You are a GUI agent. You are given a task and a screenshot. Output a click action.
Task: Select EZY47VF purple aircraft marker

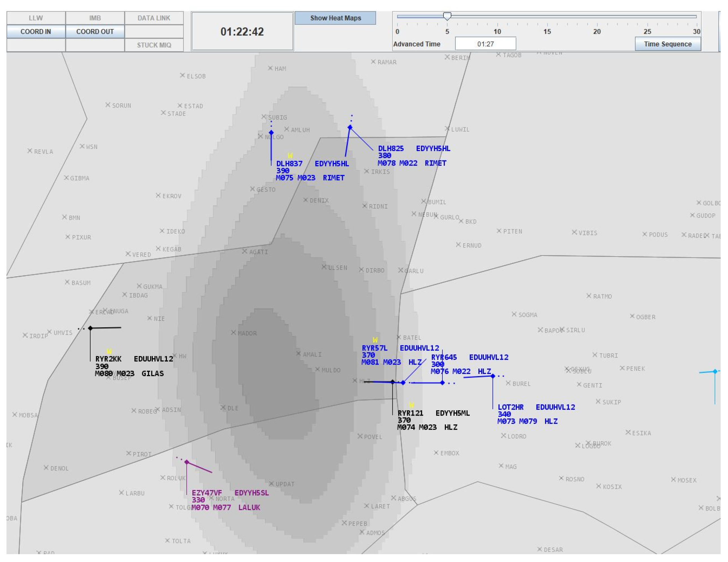(187, 462)
